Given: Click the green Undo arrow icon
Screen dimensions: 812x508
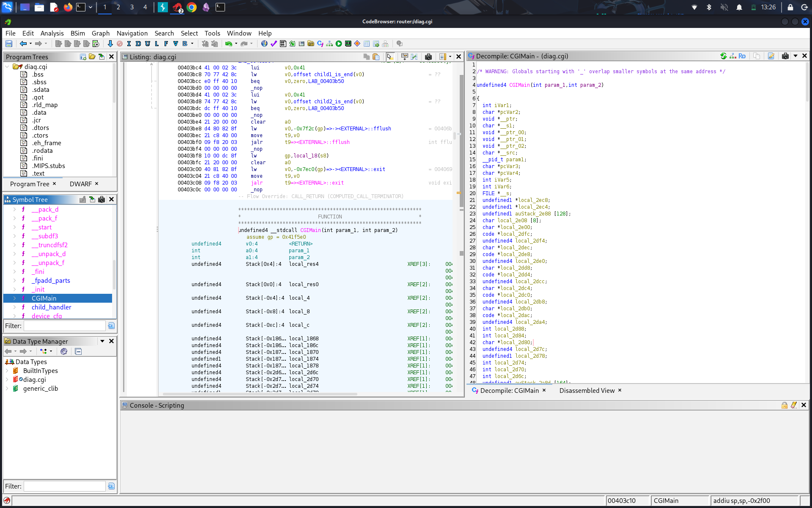Looking at the screenshot, I should (x=228, y=44).
